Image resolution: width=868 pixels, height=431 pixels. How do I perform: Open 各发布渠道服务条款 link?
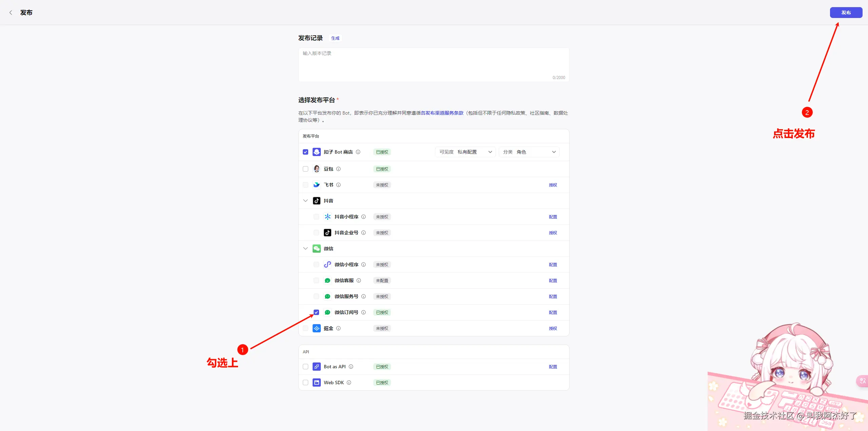pos(442,113)
